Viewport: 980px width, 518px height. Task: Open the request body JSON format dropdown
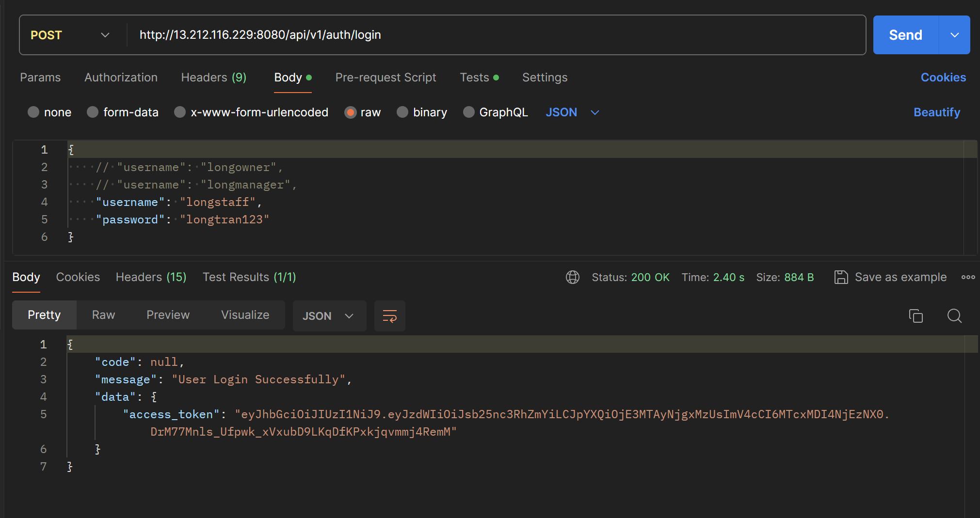[572, 112]
